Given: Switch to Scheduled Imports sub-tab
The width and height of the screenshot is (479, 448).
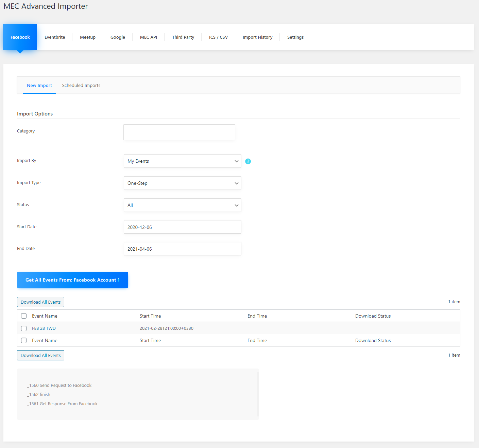Looking at the screenshot, I should click(x=81, y=86).
